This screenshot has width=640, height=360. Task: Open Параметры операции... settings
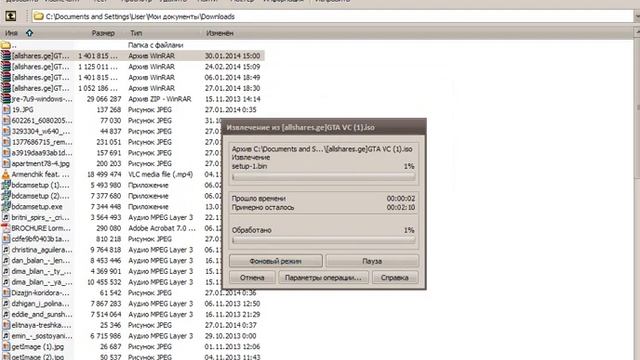tap(323, 278)
